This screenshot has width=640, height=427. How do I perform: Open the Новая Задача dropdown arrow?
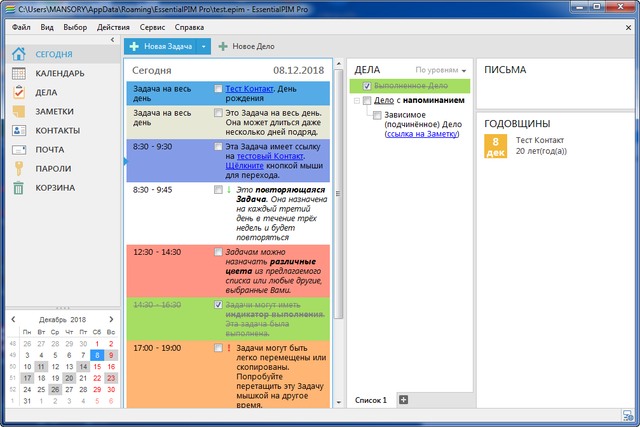point(203,47)
